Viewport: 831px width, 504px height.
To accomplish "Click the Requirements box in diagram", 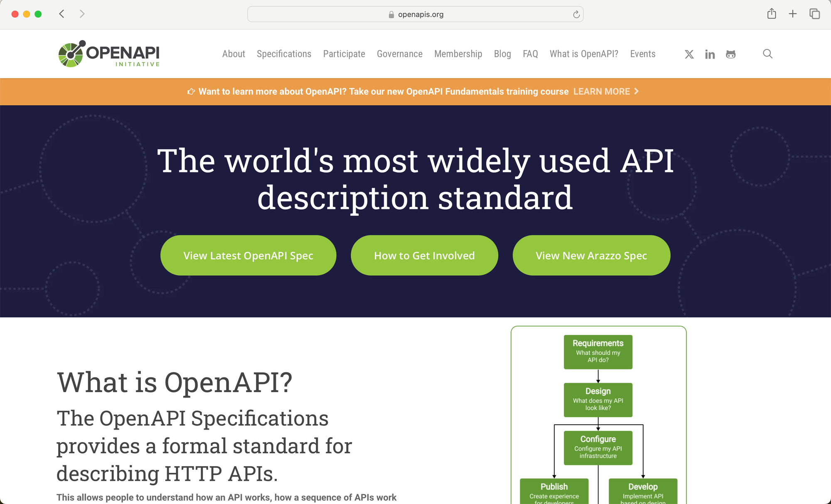I will [598, 352].
